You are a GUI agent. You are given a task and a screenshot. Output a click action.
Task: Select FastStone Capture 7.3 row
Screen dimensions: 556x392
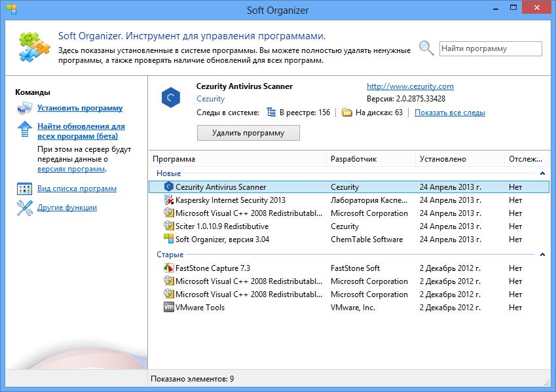tap(349, 268)
